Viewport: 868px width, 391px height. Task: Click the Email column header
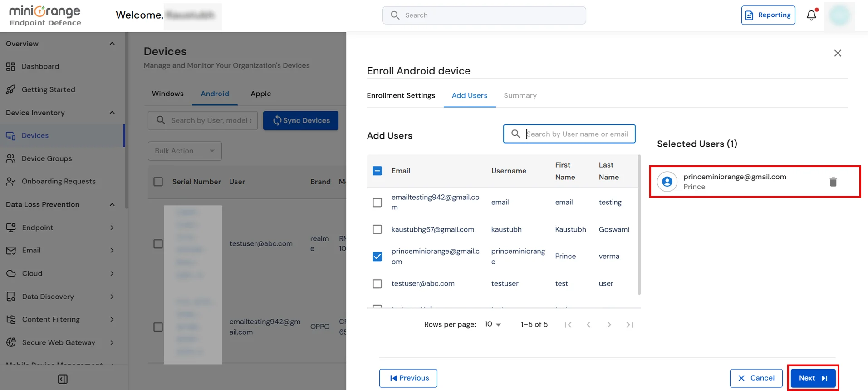coord(401,171)
